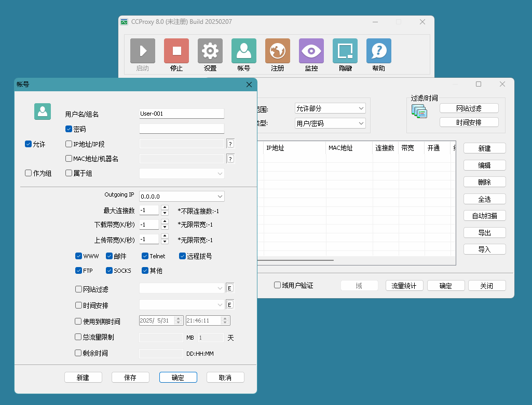Screen dimensions: 532x405
Task: Click the 编辑 button in account manager
Action: [x=484, y=165]
